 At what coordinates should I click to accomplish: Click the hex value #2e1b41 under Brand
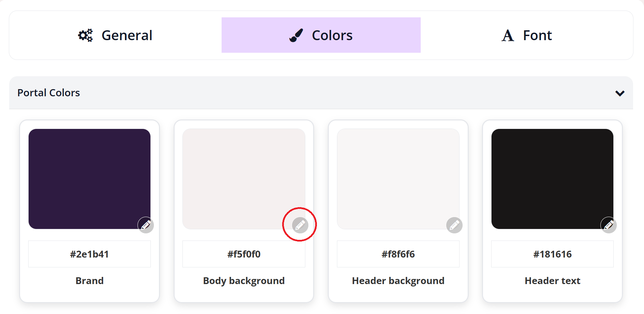(89, 254)
